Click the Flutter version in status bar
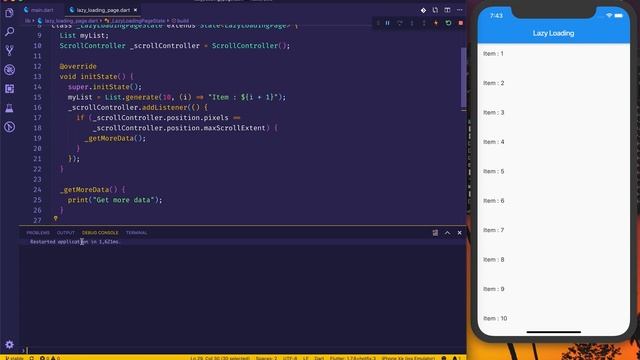Screen dimensions: 640x360 [x=353, y=358]
